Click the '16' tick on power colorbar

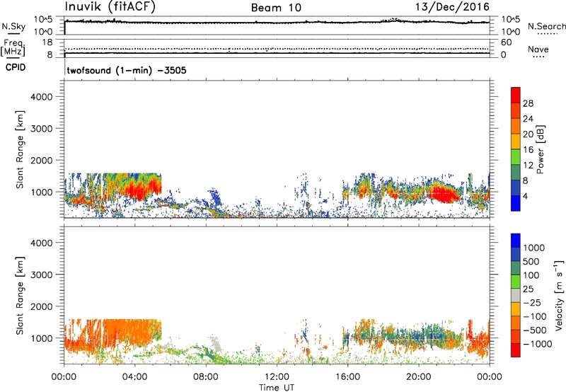coord(528,150)
